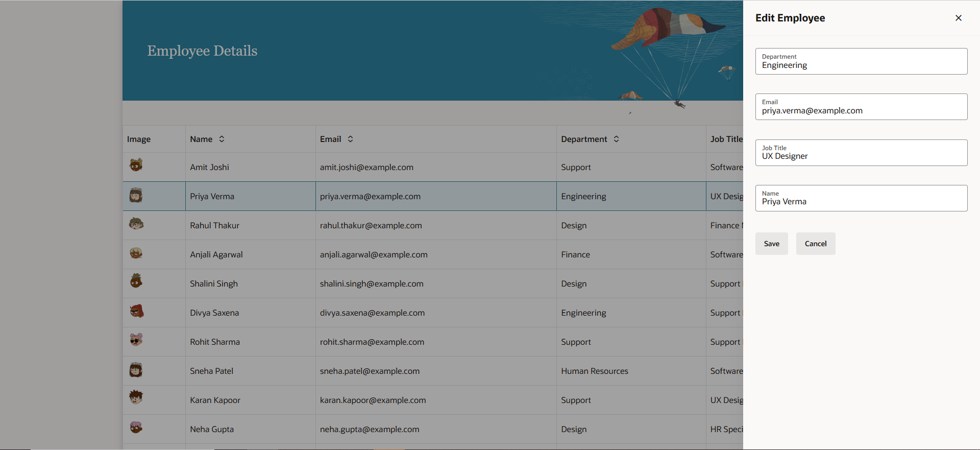Screen dimensions: 980x450
Task: Save the employee edits
Action: (771, 244)
